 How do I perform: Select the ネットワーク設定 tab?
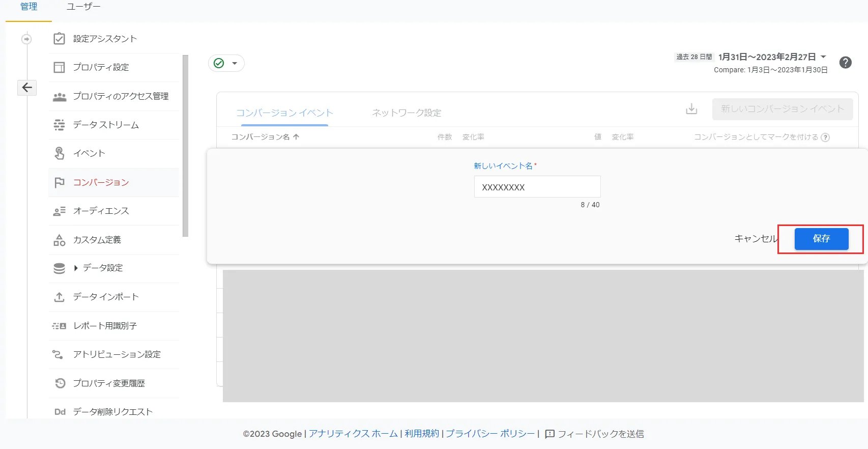(x=407, y=113)
